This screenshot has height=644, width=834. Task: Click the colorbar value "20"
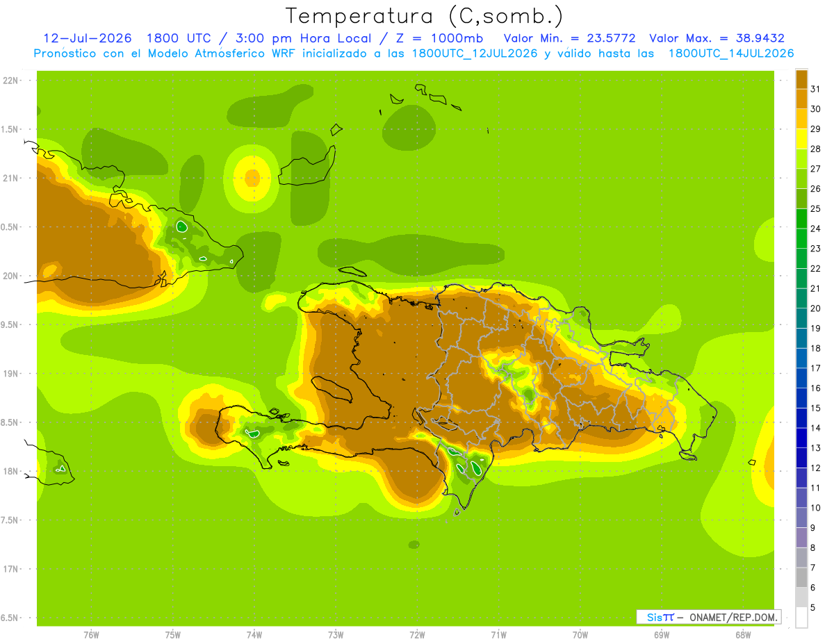coord(815,308)
